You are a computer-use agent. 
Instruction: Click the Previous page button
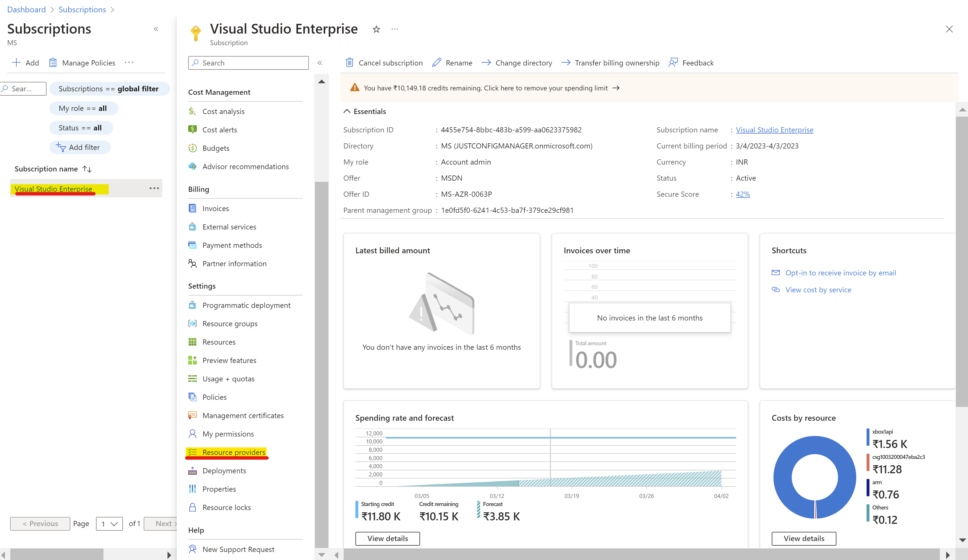(x=40, y=524)
